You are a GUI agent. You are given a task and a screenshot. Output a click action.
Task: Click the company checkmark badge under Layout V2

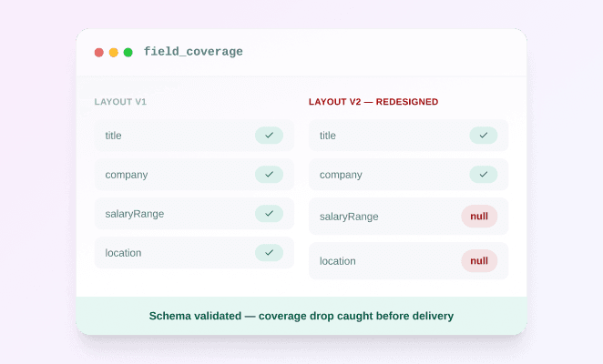484,175
